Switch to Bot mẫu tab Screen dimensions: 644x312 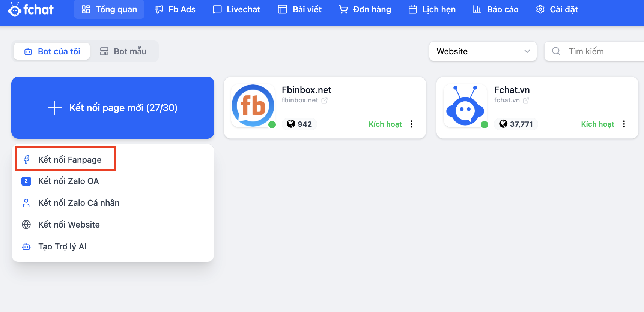point(123,51)
